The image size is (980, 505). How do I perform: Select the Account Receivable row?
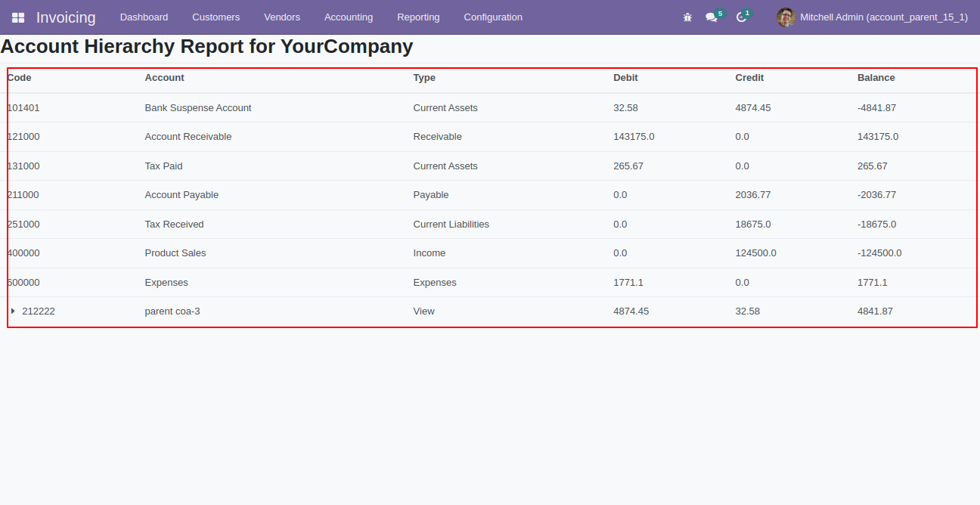click(x=492, y=137)
